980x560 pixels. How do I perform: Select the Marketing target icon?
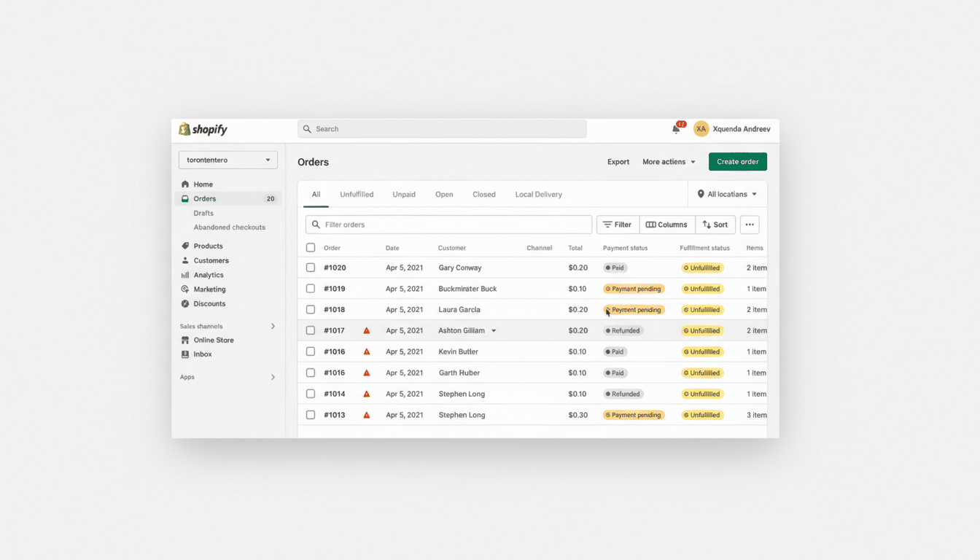pos(185,289)
